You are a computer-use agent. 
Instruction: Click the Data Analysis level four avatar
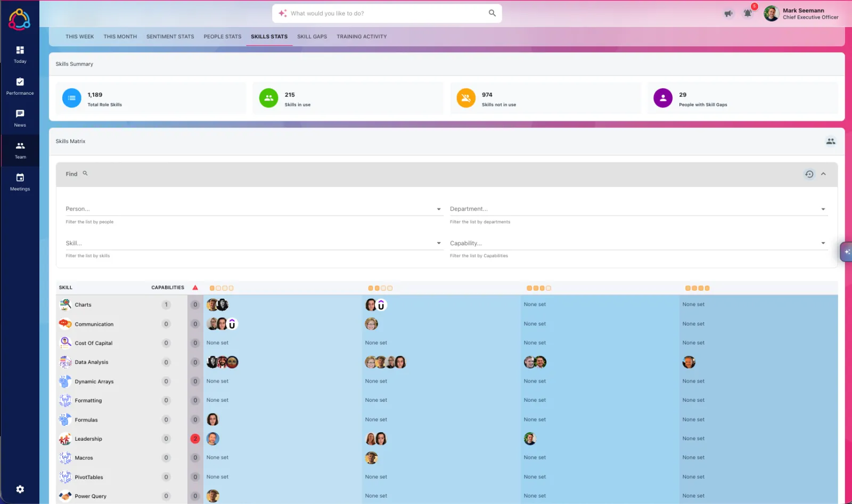(x=689, y=362)
